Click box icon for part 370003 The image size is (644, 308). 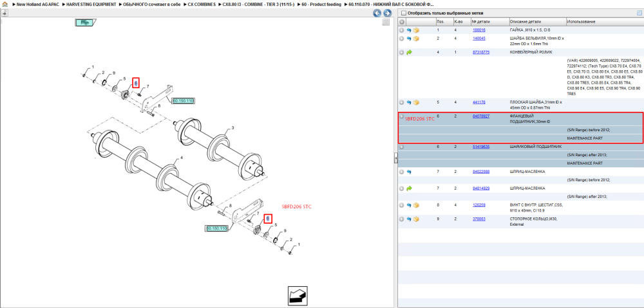416,219
